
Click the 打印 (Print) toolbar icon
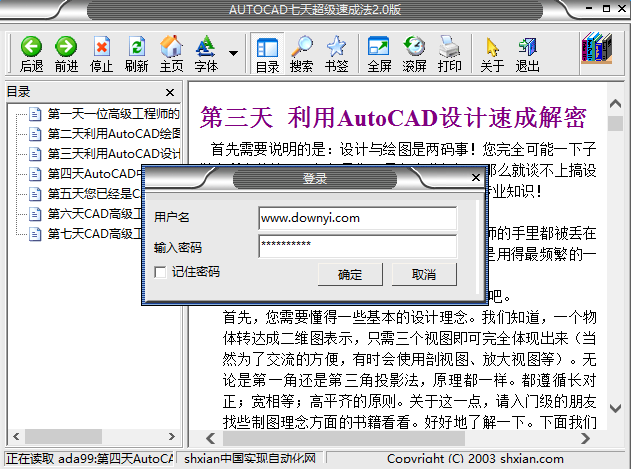[450, 54]
